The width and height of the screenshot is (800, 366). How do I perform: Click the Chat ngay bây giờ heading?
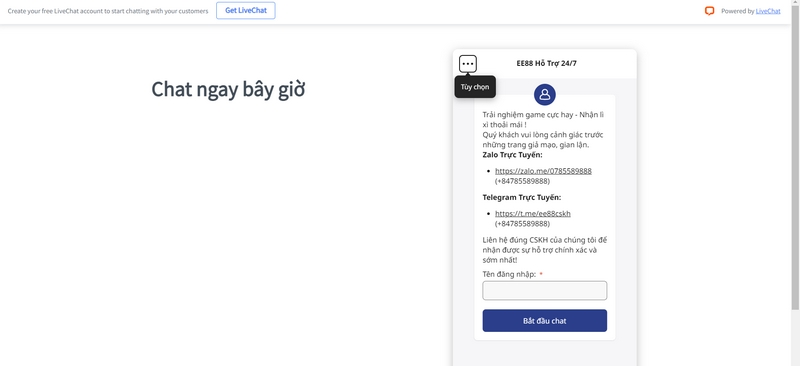click(228, 90)
